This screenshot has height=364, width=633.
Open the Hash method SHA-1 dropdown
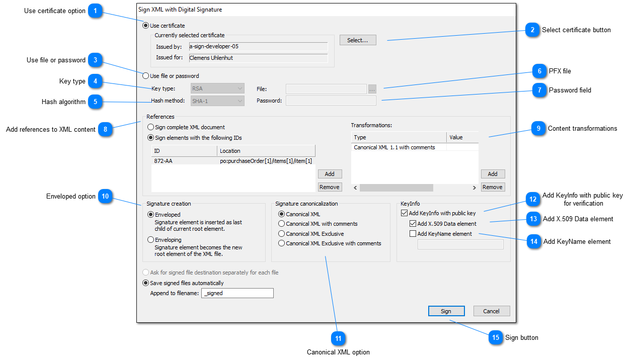click(x=217, y=101)
